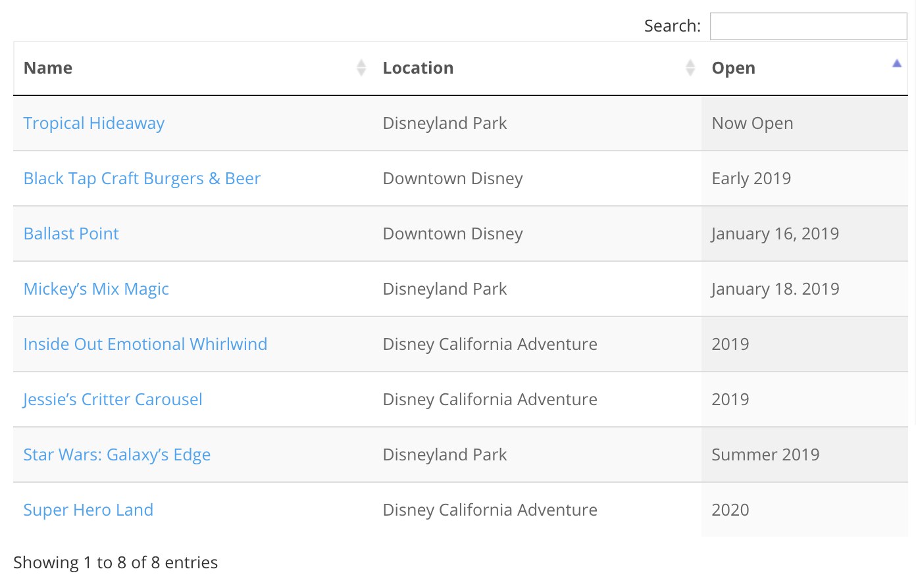Click the Open column ascending sort arrow
Screen dimensions: 916x588
(896, 64)
